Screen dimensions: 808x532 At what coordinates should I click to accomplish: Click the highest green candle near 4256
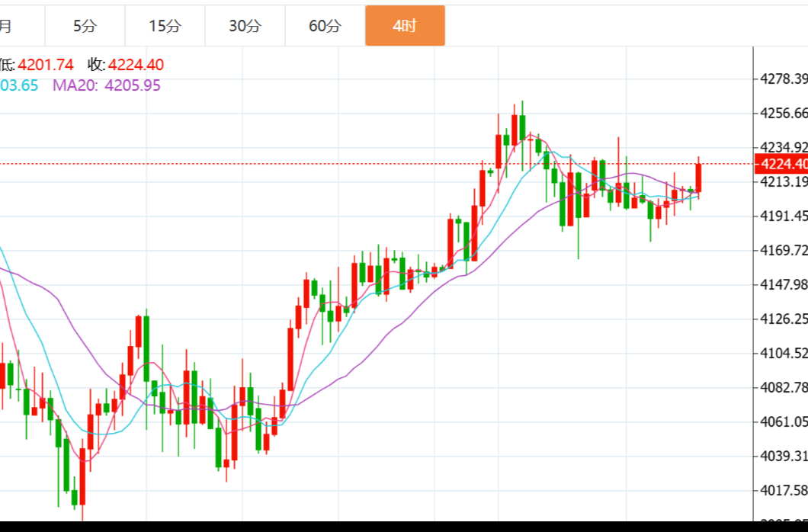click(x=522, y=130)
